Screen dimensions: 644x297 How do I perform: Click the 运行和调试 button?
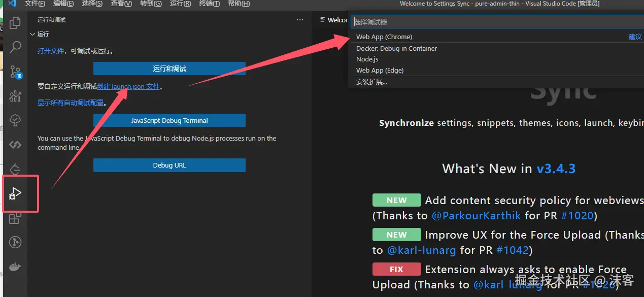point(170,69)
